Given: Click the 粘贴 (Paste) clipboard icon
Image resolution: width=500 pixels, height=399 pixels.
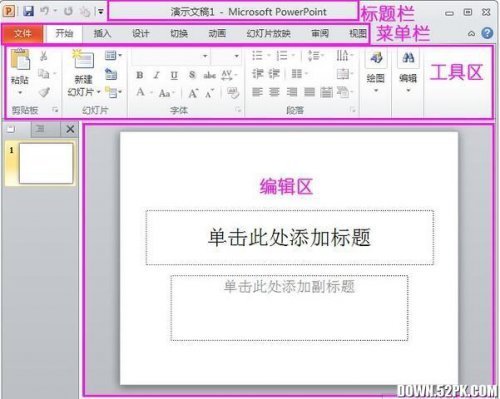Looking at the screenshot, I should click(20, 60).
